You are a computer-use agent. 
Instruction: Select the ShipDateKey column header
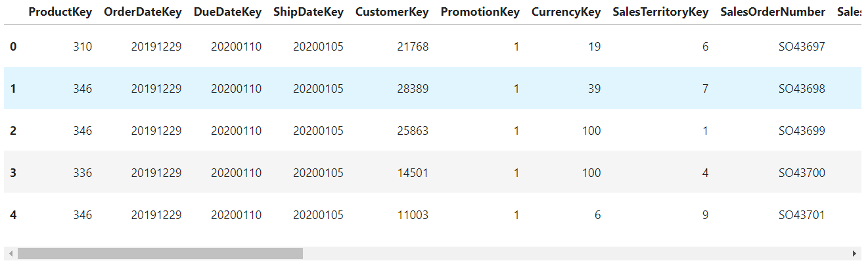(x=308, y=12)
